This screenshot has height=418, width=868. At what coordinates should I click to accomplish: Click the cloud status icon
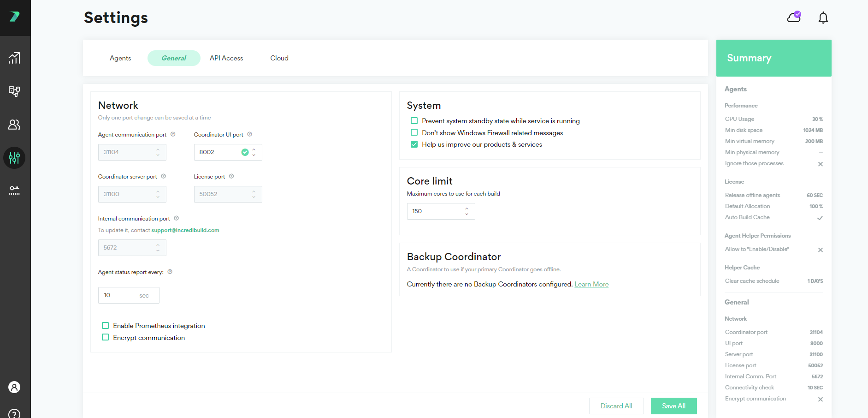click(x=794, y=17)
